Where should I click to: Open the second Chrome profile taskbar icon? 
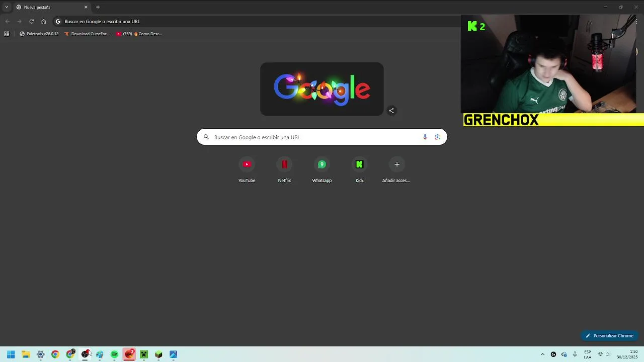70,354
